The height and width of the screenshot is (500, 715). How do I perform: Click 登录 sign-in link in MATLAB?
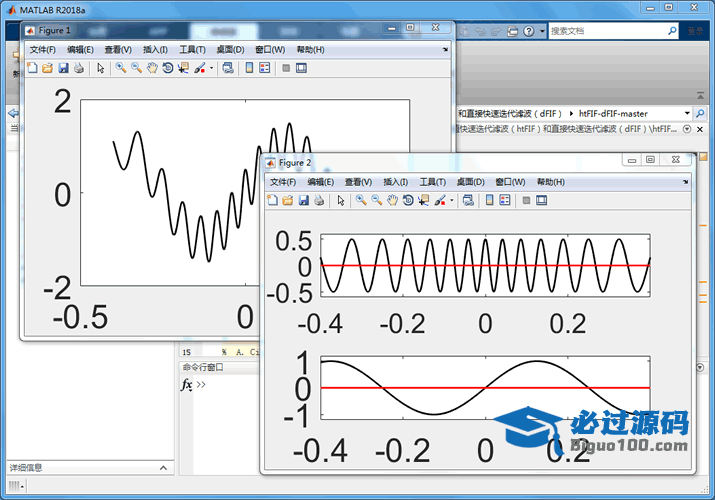695,31
